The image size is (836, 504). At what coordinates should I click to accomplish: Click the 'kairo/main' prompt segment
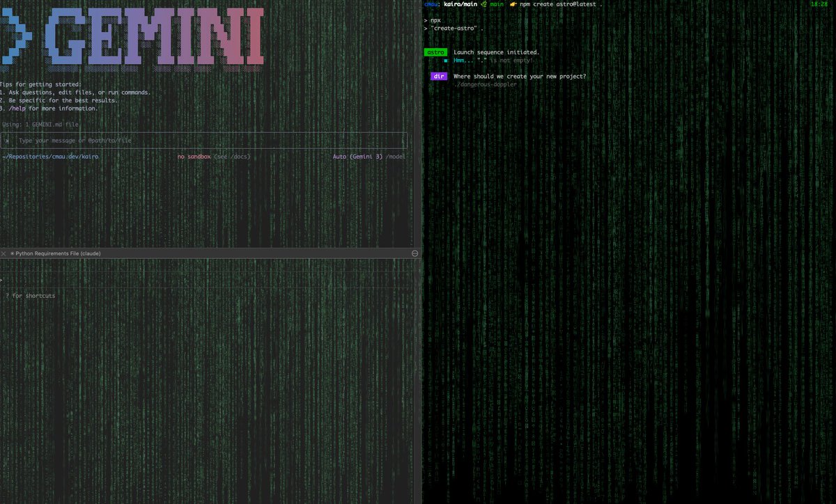tap(460, 4)
